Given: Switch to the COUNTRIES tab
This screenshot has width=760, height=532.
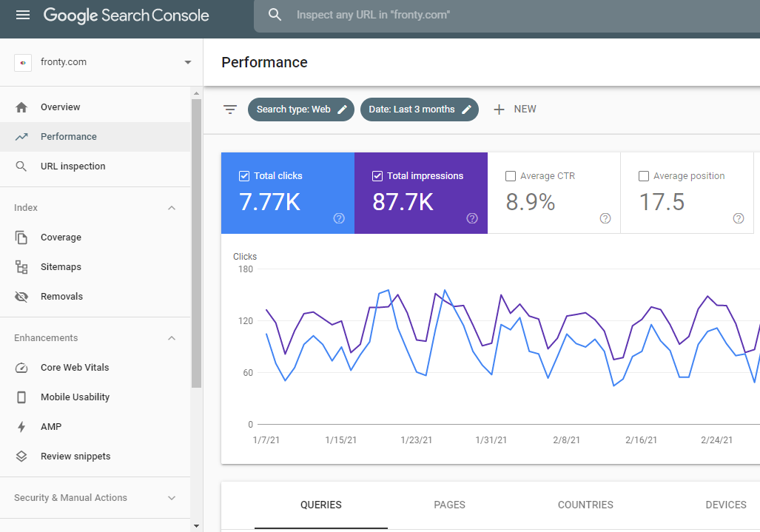Looking at the screenshot, I should click(x=585, y=505).
